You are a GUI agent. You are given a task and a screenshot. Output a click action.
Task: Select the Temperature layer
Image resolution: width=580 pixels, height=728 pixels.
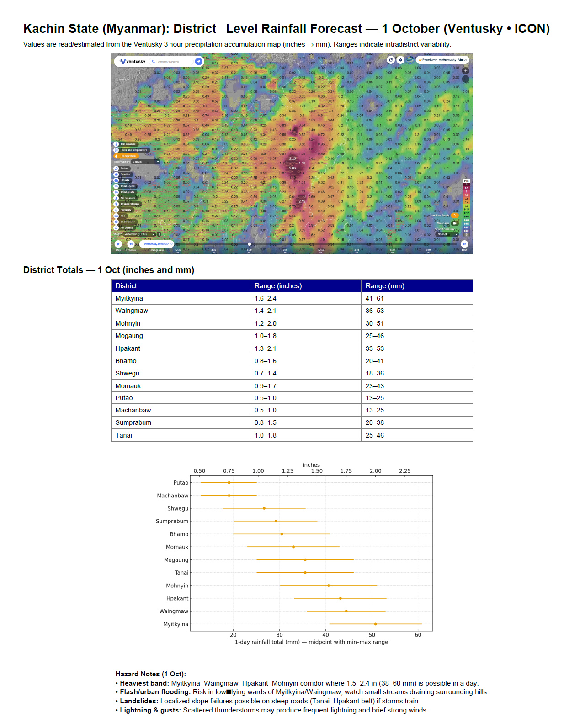[x=117, y=144]
